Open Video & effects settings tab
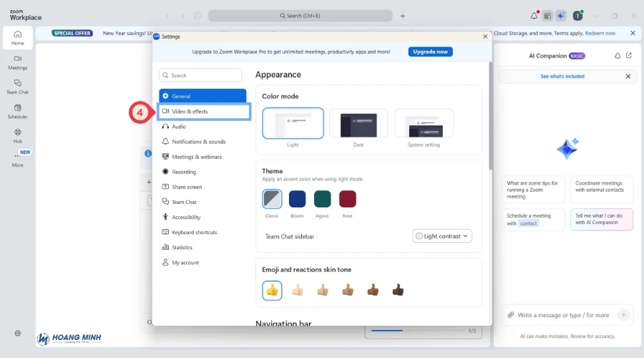 203,112
